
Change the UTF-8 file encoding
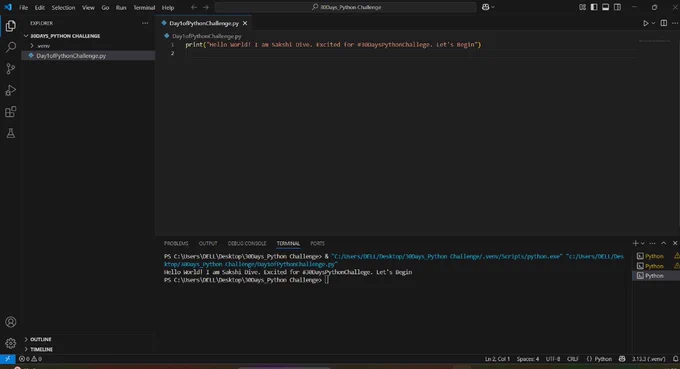(553, 359)
